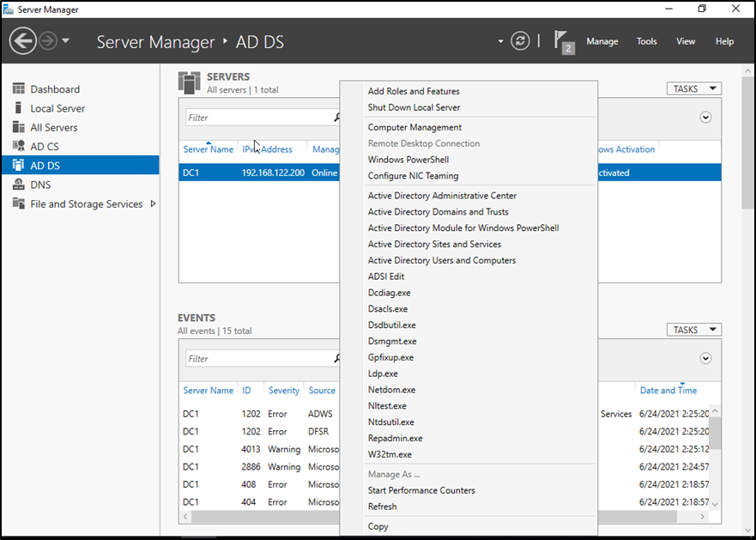This screenshot has height=540, width=756.
Task: Select Dashboard in the sidebar
Action: click(55, 89)
